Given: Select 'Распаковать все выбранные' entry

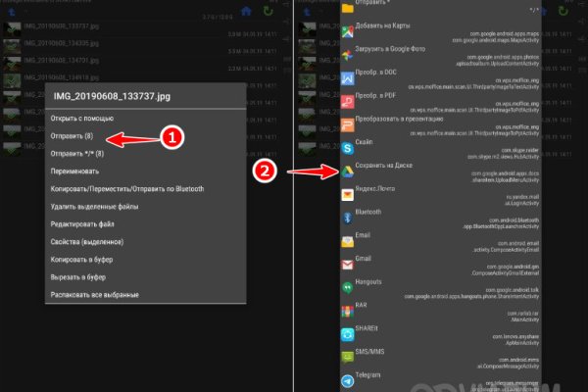Looking at the screenshot, I should tap(95, 295).
